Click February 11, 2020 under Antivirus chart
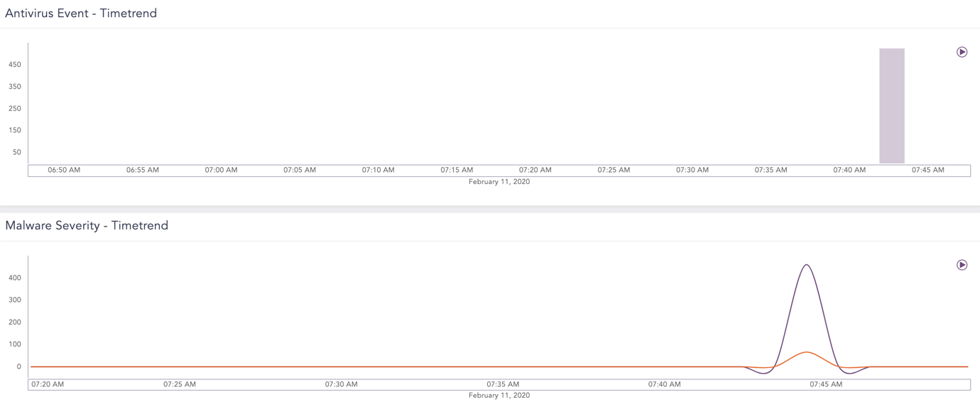Viewport: 980px width, 417px height. click(x=499, y=182)
